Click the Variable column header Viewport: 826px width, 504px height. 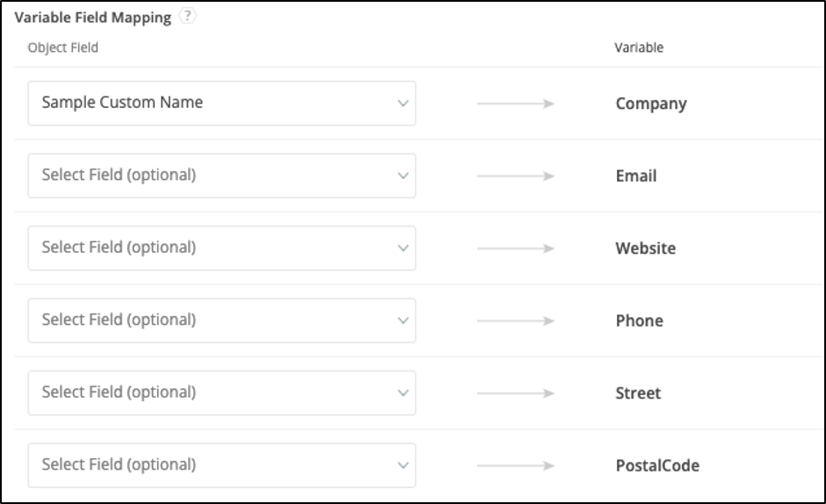(x=639, y=47)
